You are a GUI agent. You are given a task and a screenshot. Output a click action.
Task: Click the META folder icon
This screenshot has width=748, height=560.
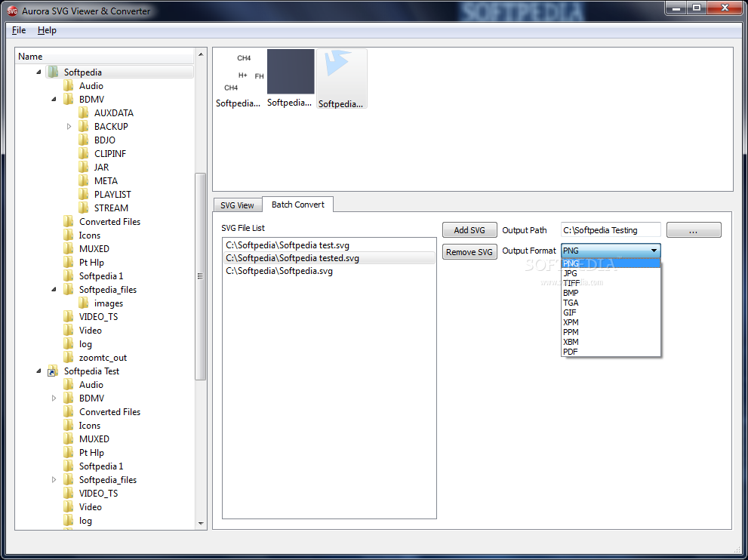coord(83,181)
